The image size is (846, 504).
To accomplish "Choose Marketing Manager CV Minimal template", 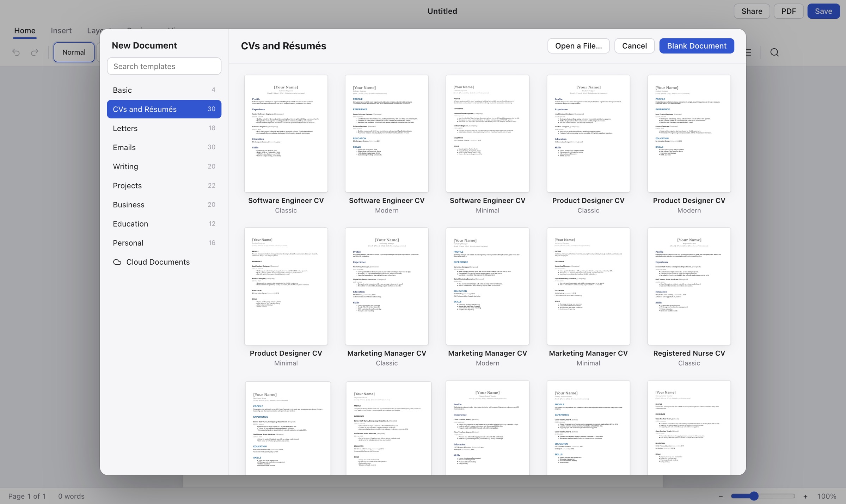I will [x=588, y=297].
